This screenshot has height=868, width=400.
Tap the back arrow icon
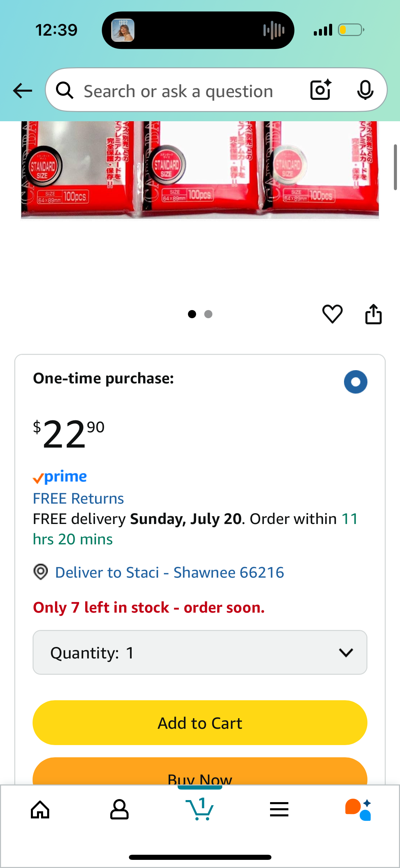click(x=22, y=91)
